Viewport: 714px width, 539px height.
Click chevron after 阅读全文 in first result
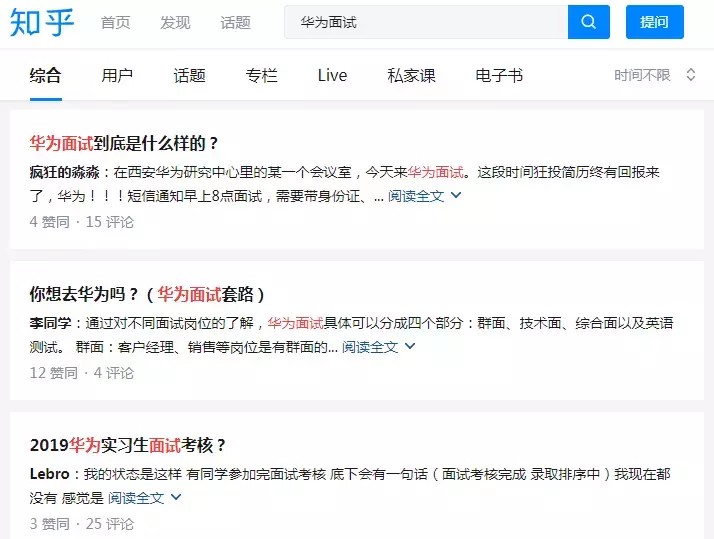click(456, 195)
